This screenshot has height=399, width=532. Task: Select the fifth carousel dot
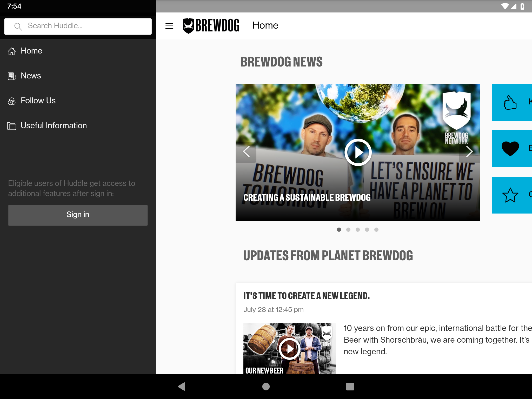(376, 230)
